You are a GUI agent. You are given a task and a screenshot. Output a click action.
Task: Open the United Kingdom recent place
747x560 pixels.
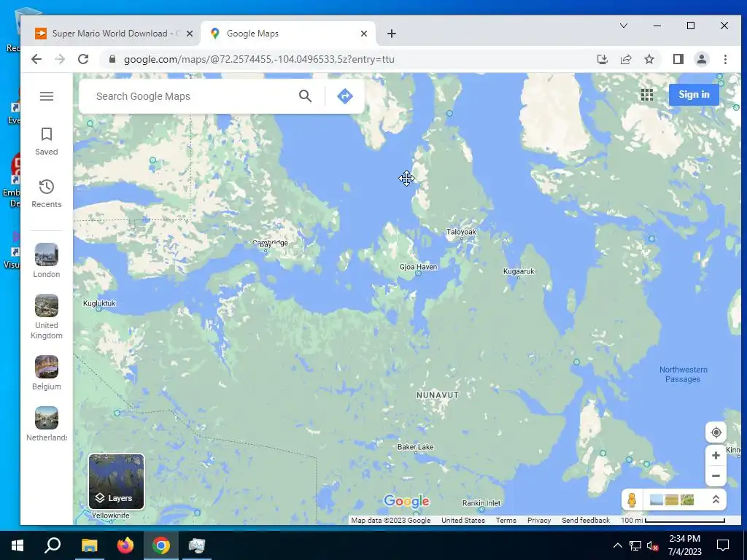point(46,316)
